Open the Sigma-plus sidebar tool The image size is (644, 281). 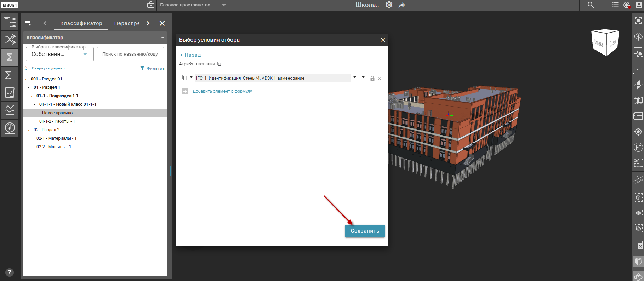[x=10, y=75]
